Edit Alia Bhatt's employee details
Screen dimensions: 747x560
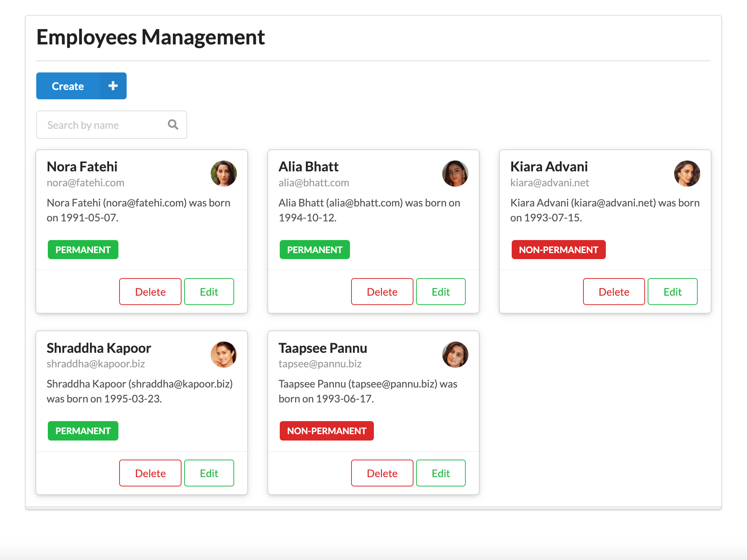coord(441,292)
